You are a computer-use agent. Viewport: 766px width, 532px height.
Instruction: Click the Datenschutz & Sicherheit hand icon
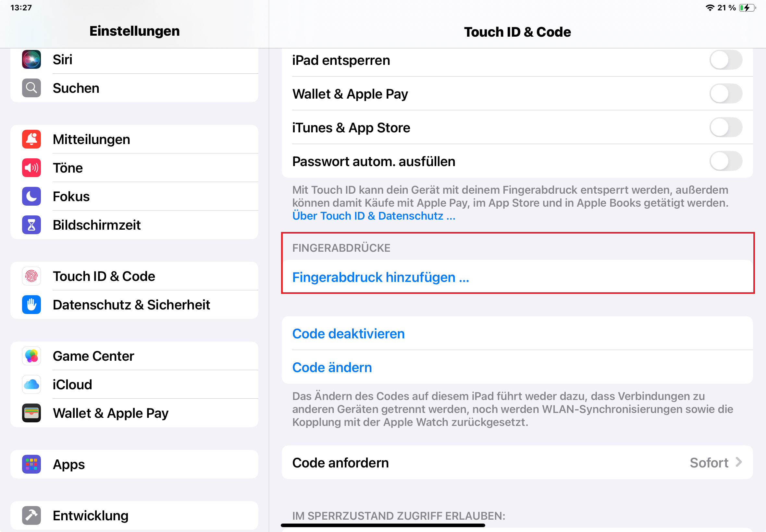tap(31, 304)
